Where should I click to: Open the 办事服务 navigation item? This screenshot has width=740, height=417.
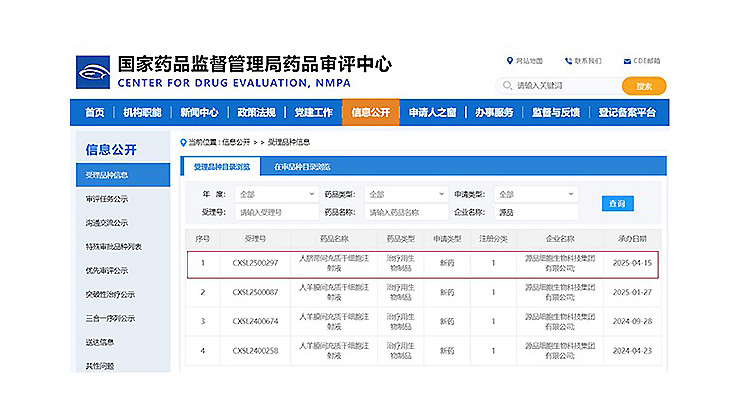[x=494, y=112]
